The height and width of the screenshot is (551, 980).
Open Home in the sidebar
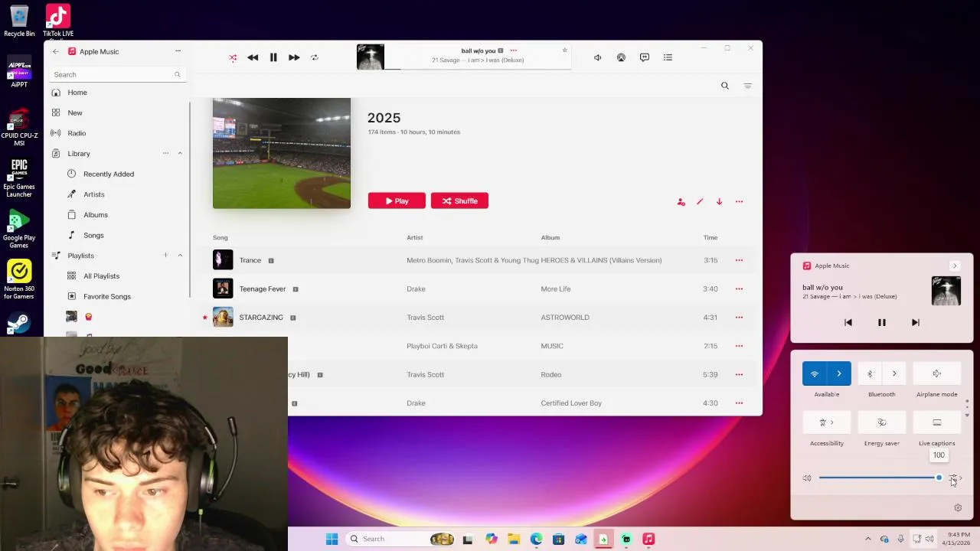click(x=77, y=93)
